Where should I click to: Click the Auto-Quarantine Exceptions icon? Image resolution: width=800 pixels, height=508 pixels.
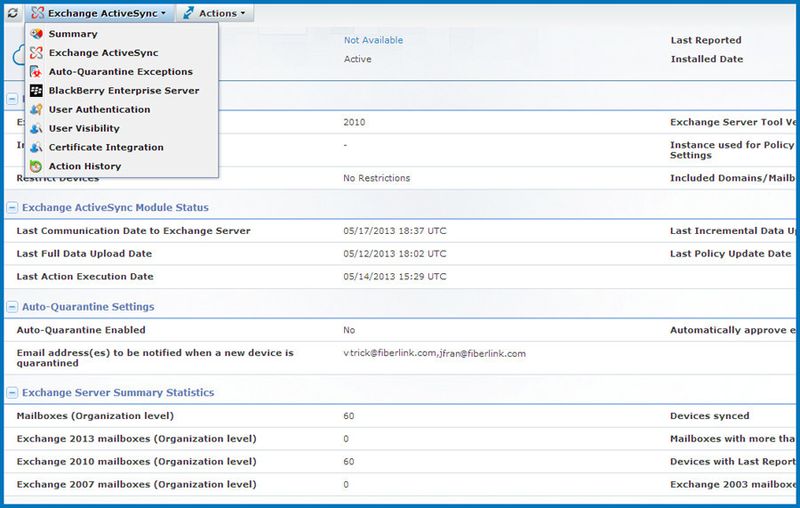[x=36, y=71]
